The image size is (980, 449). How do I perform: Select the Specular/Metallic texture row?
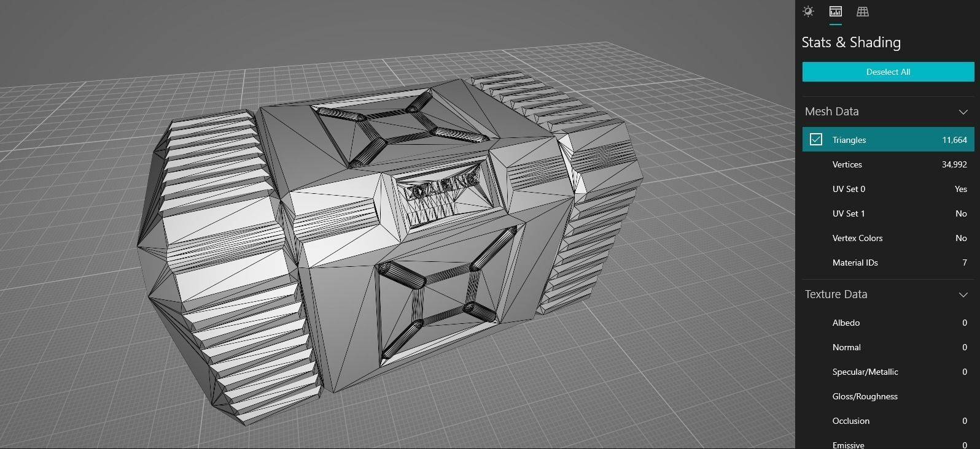[x=888, y=372]
